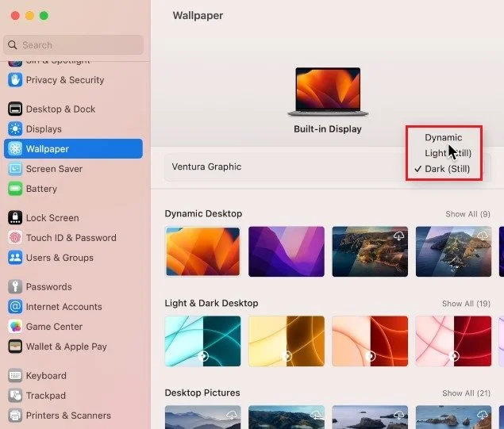The image size is (504, 429).
Task: Click the Desktop & Dock icon
Action: tap(15, 109)
